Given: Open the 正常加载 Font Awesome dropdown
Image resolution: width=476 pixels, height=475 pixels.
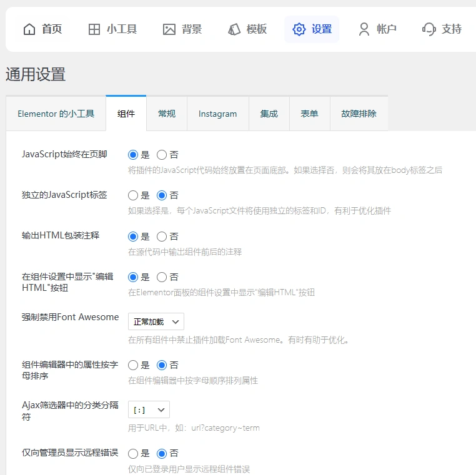Looking at the screenshot, I should 156,321.
